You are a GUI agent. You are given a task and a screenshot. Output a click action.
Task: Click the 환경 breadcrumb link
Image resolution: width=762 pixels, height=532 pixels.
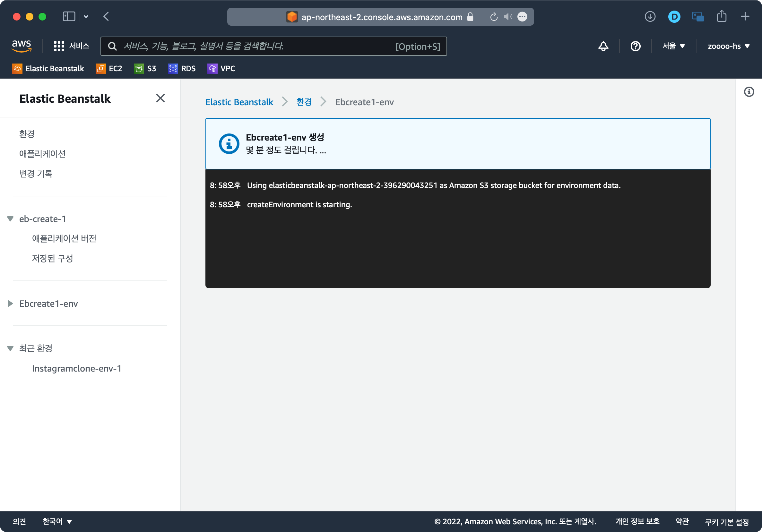pyautogui.click(x=304, y=102)
